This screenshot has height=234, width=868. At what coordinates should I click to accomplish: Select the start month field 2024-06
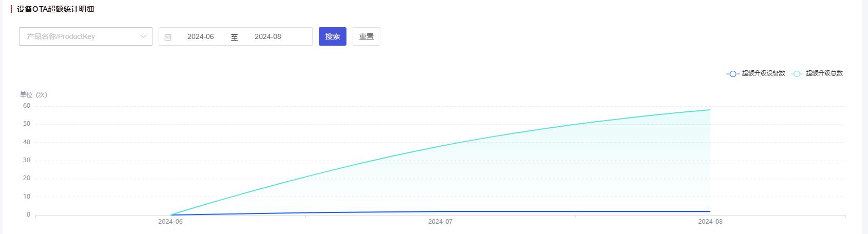[x=201, y=36]
